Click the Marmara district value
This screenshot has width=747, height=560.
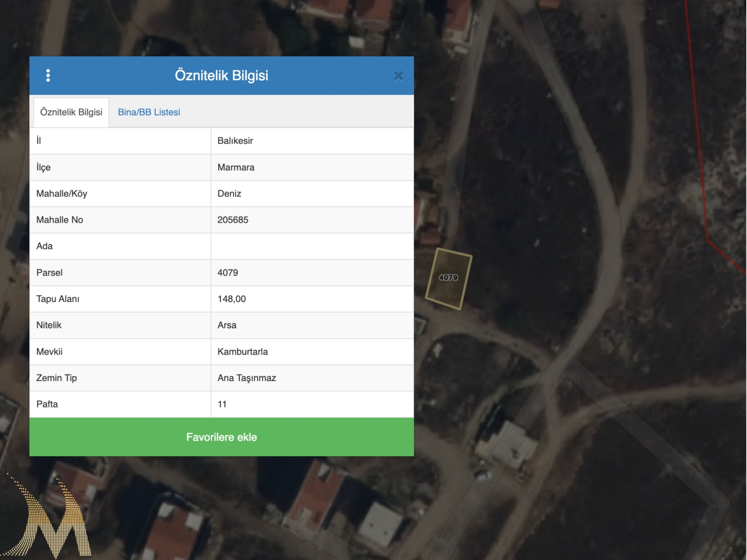236,167
